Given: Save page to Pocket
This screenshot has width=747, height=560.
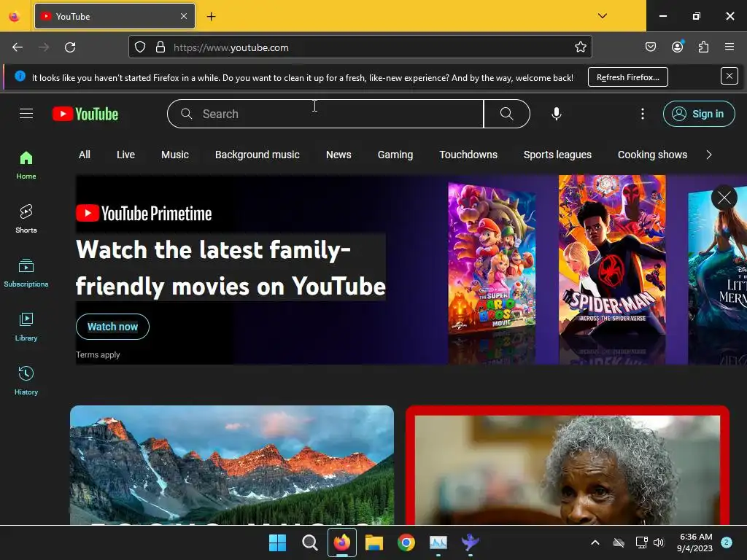Looking at the screenshot, I should pyautogui.click(x=650, y=47).
